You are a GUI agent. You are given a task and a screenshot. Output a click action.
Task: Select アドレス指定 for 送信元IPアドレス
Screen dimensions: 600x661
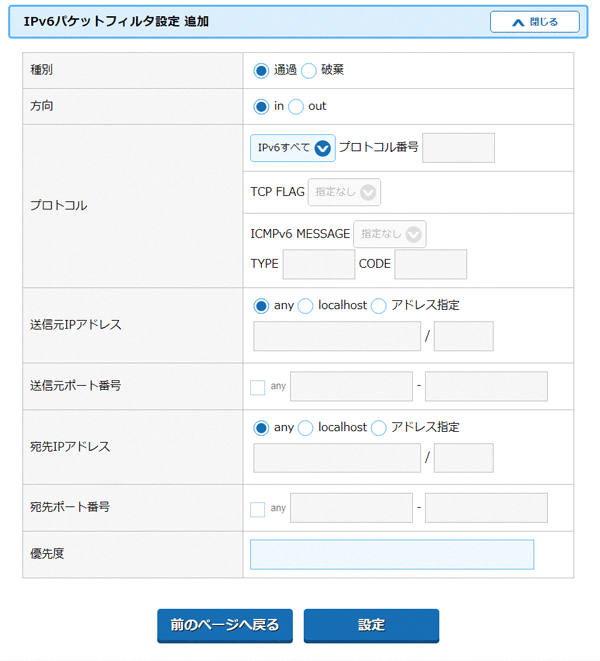coord(378,306)
